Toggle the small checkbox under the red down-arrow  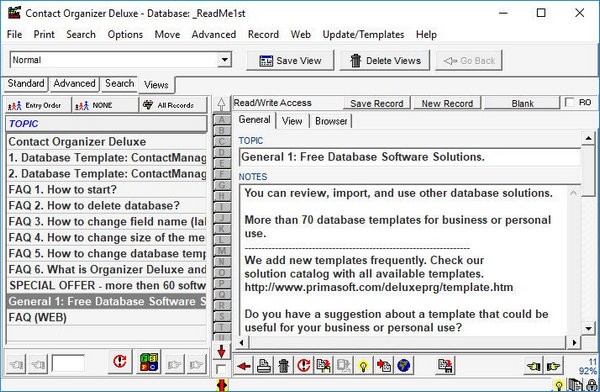(x=221, y=369)
